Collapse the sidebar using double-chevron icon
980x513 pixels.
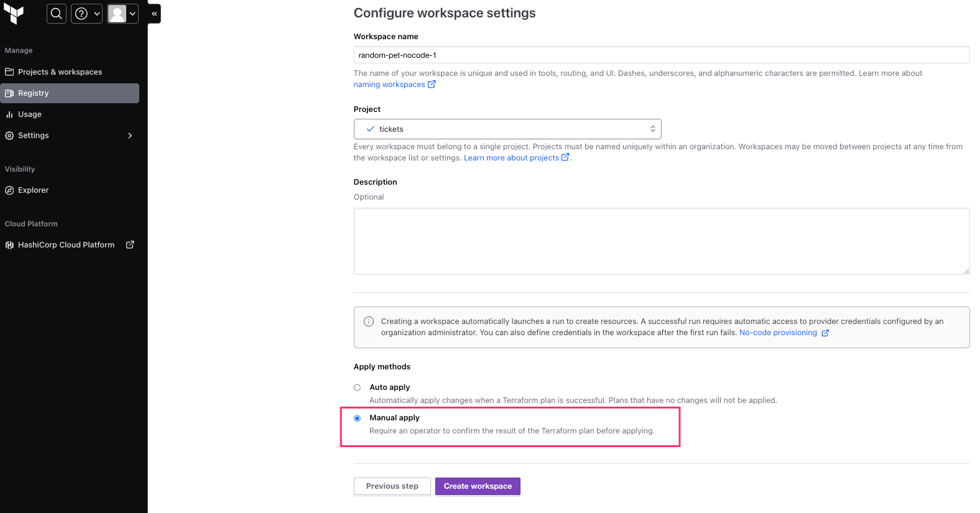[154, 14]
